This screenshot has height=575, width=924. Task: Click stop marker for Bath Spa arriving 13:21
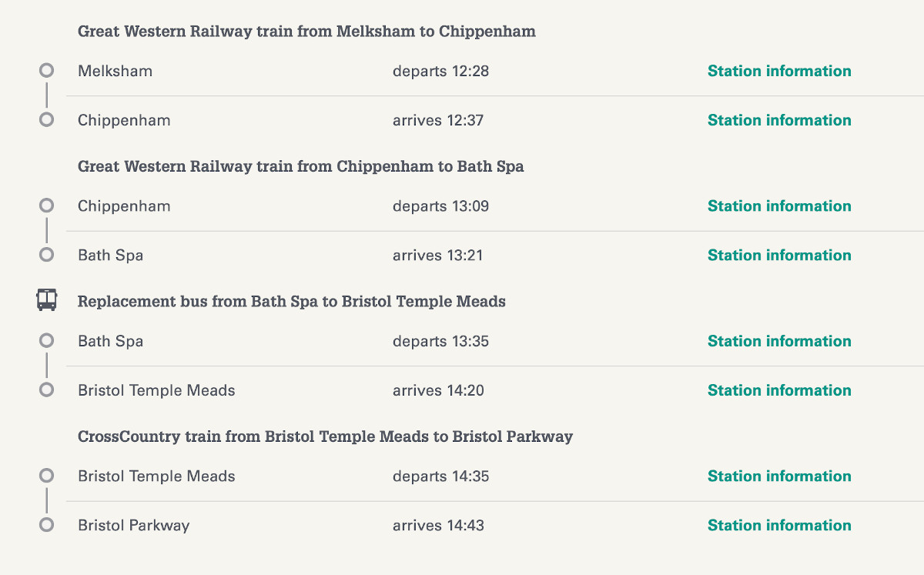(x=46, y=255)
